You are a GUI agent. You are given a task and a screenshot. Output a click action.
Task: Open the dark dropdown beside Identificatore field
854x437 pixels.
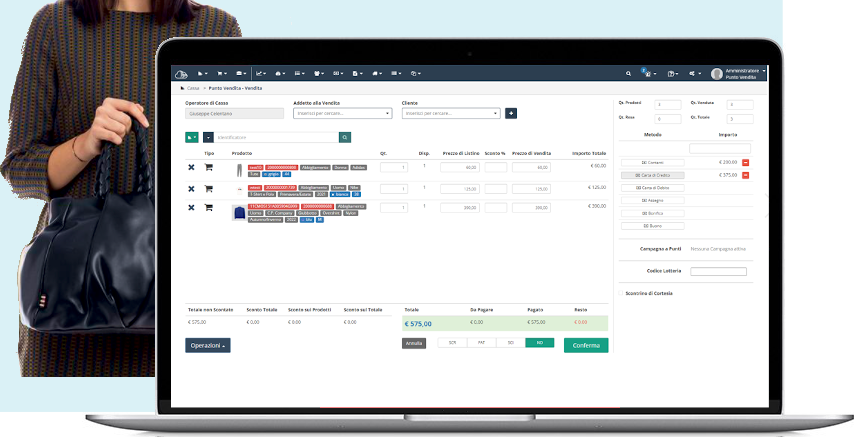pos(208,137)
